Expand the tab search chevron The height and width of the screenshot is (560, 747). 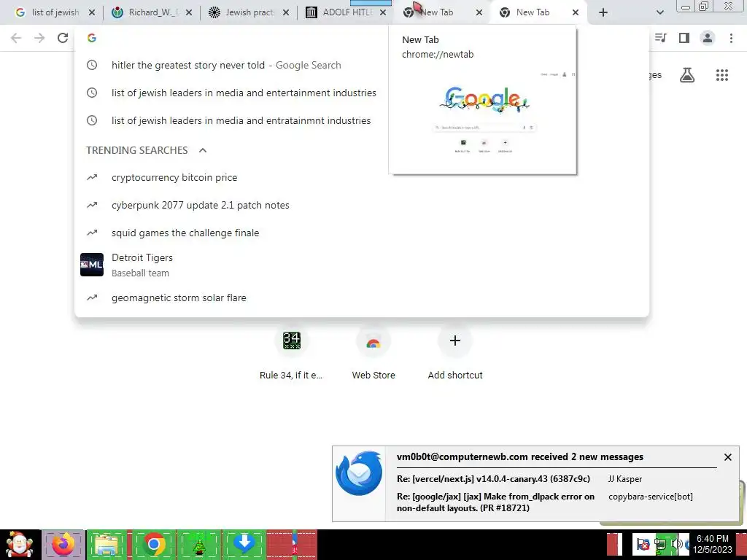pyautogui.click(x=659, y=12)
